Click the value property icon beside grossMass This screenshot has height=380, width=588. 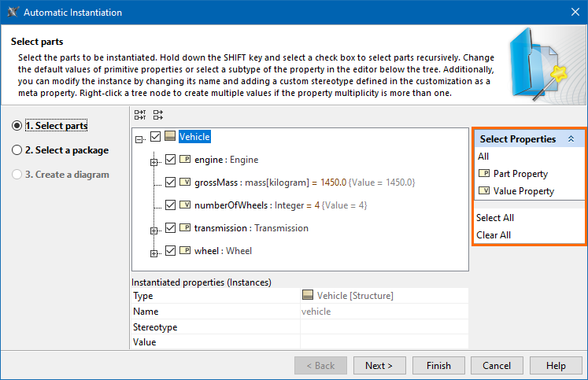(185, 182)
